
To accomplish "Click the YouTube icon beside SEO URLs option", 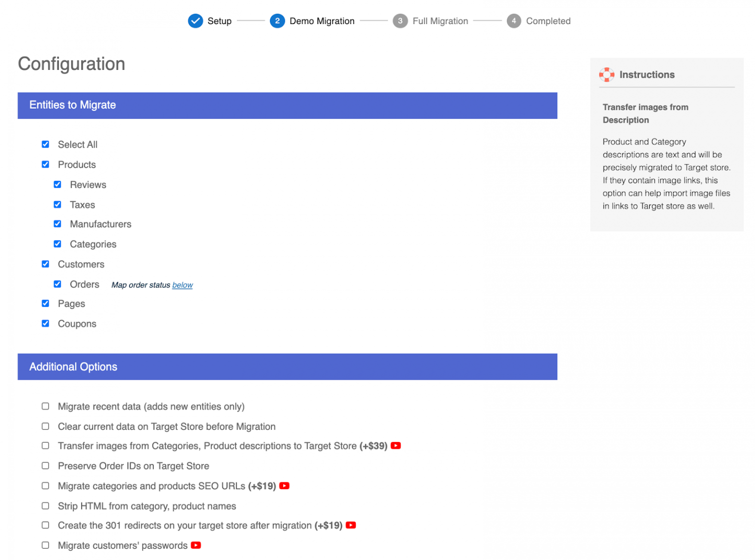I will click(x=284, y=486).
